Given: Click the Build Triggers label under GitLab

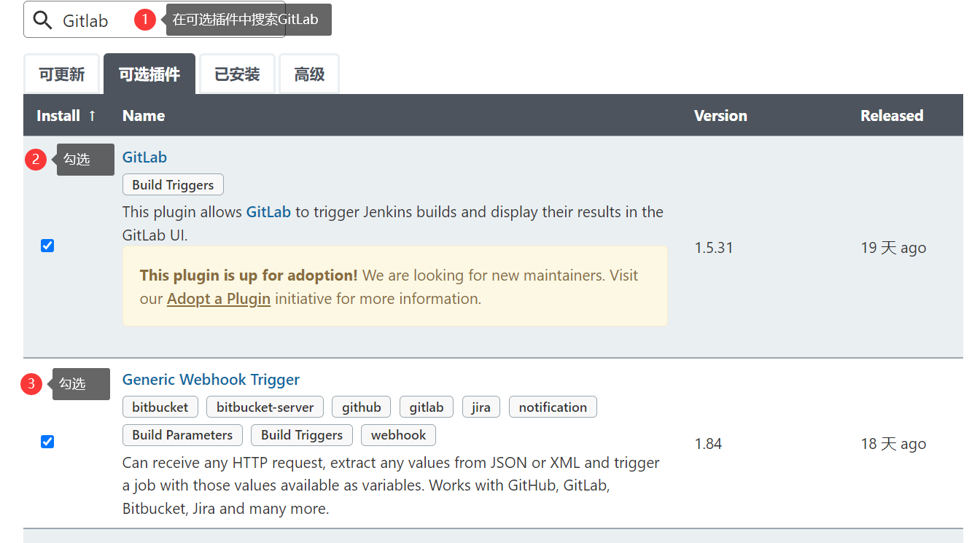Looking at the screenshot, I should pyautogui.click(x=173, y=184).
